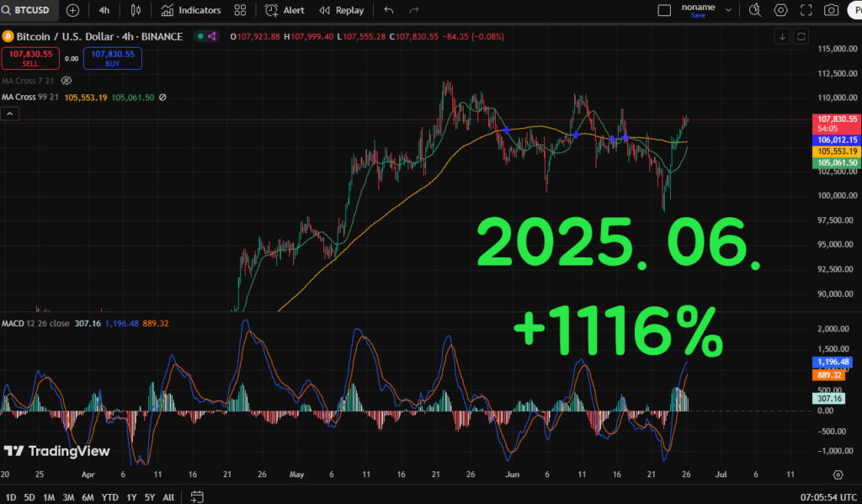862x504 pixels.
Task: Start bar Replay mode
Action: point(342,10)
